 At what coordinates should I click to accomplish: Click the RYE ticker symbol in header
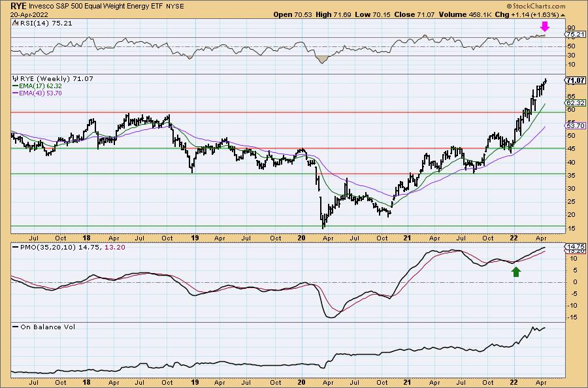pyautogui.click(x=19, y=6)
